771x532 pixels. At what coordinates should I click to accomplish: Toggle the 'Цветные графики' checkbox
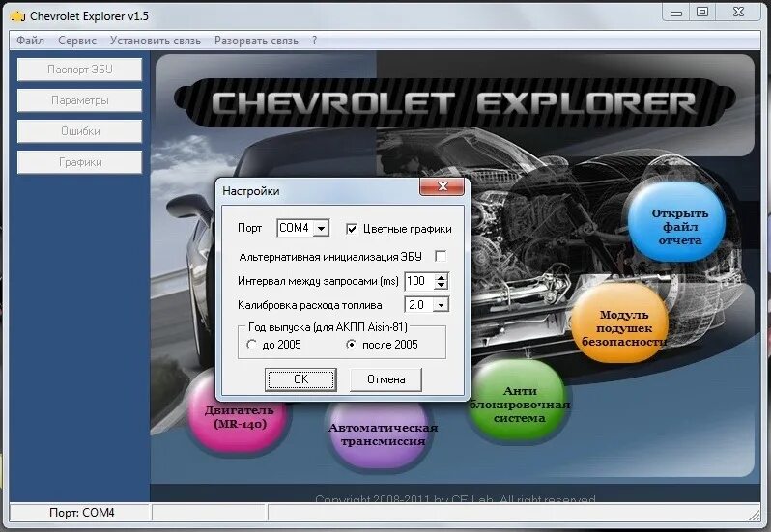[x=352, y=229]
